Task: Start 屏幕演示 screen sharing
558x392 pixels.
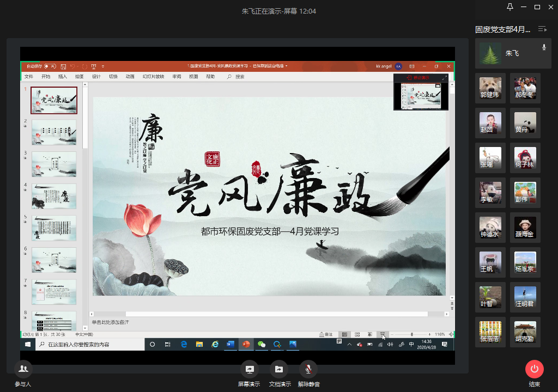Action: click(249, 369)
